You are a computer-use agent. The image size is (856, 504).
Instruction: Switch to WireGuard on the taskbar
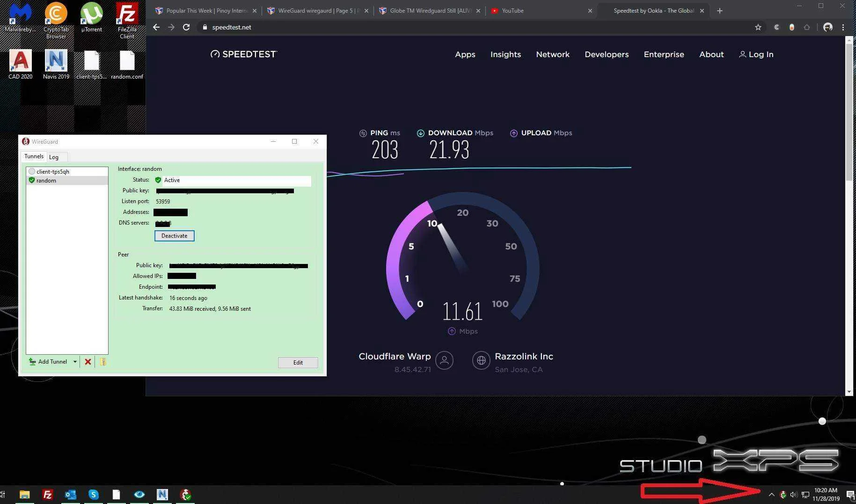(x=185, y=495)
